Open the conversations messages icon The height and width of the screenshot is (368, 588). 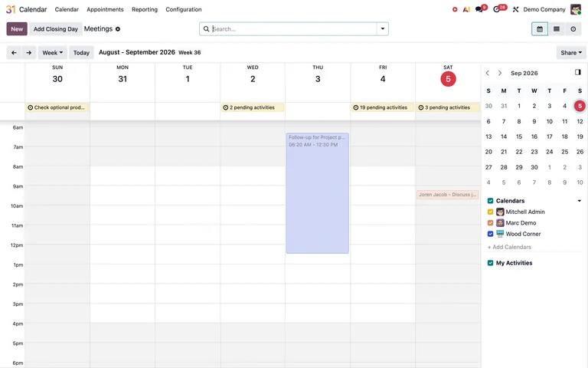(x=479, y=9)
